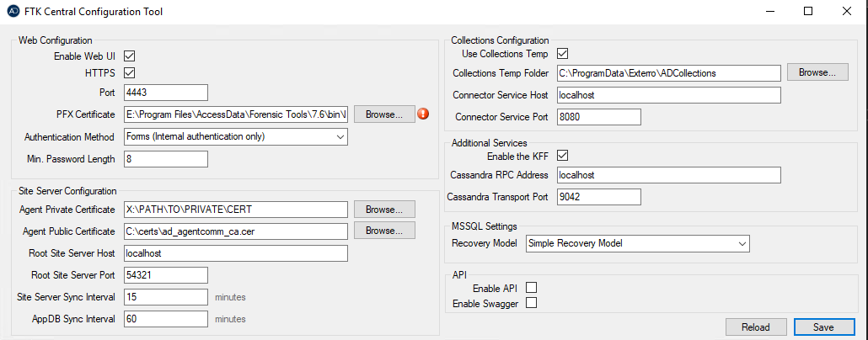The image size is (868, 340).
Task: Save the configuration
Action: pos(823,327)
